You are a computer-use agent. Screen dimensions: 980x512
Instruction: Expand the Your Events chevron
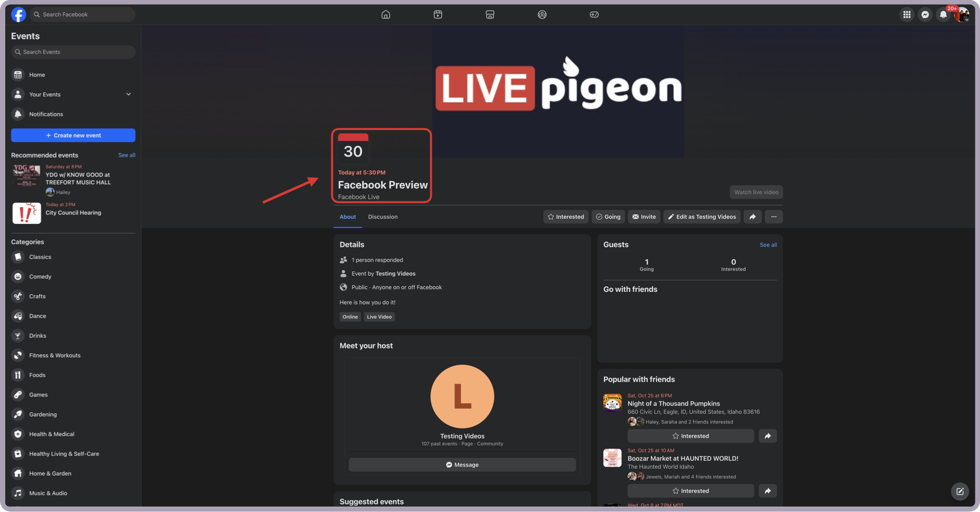[x=129, y=94]
